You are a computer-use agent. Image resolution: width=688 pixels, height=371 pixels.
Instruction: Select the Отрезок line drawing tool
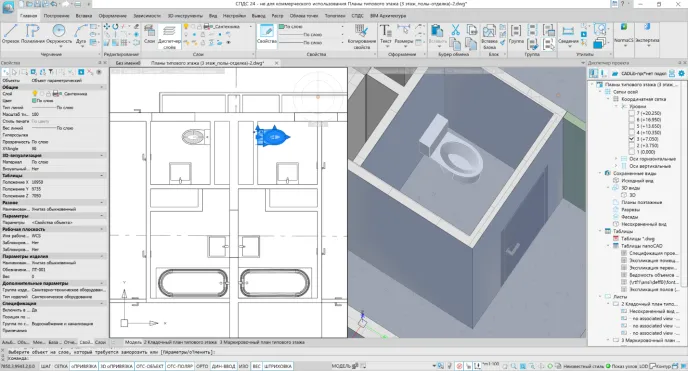11,34
